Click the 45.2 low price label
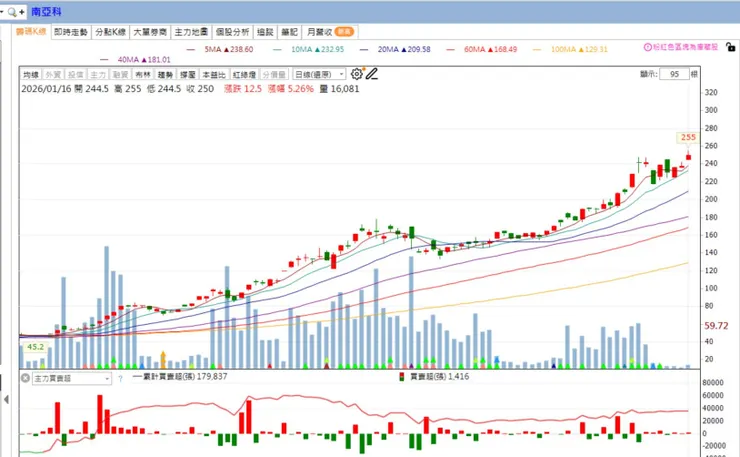 point(35,347)
